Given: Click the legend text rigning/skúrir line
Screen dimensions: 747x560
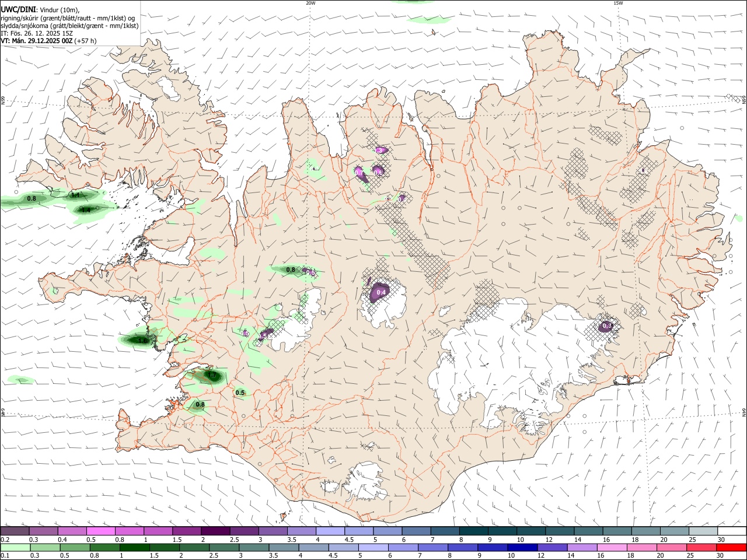Looking at the screenshot, I should point(68,17).
